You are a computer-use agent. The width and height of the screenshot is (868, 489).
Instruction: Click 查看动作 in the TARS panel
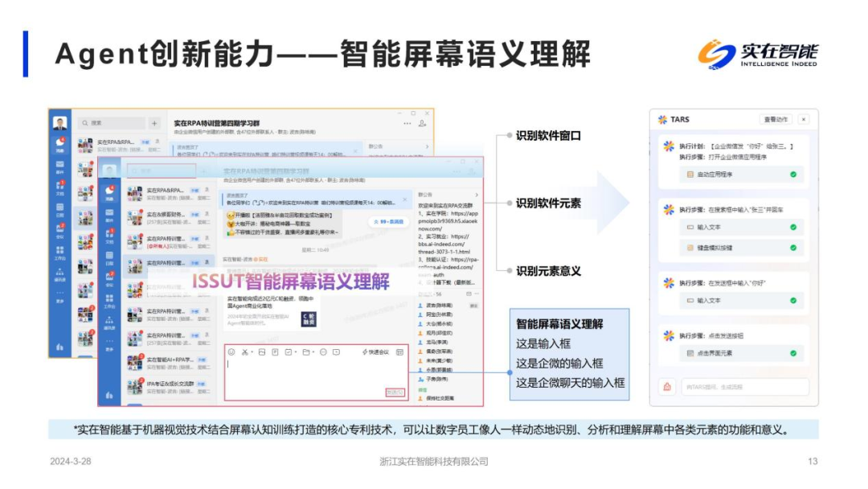click(776, 119)
